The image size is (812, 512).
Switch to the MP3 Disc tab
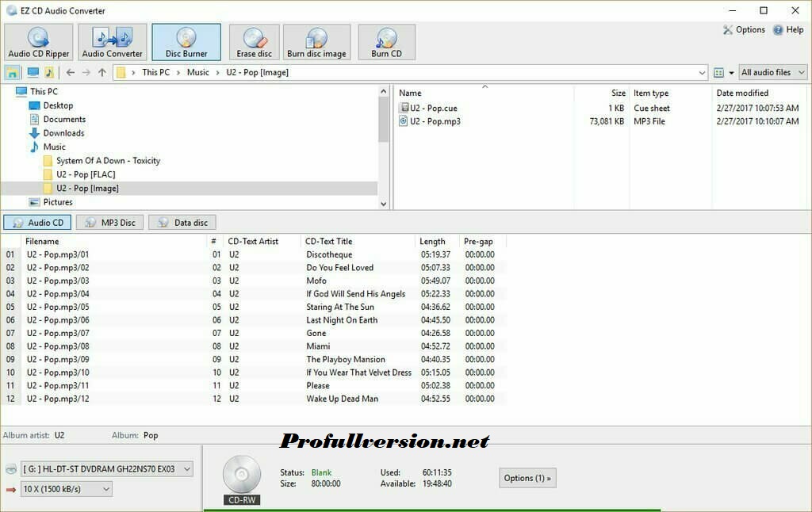[109, 222]
